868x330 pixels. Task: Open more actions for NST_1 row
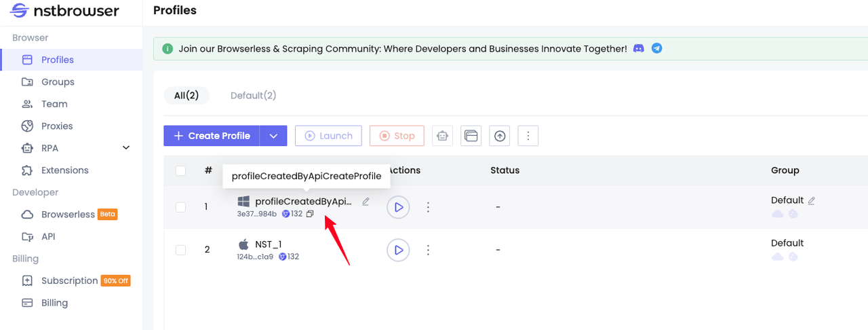(428, 250)
